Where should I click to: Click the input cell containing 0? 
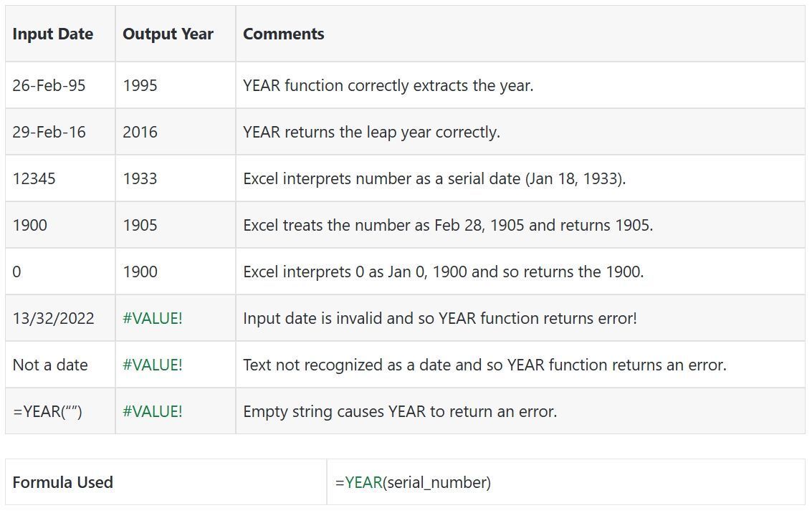click(17, 272)
